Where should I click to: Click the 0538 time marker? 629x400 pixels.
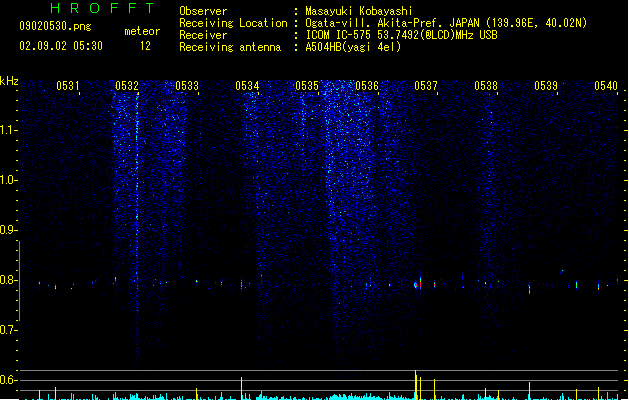(486, 86)
